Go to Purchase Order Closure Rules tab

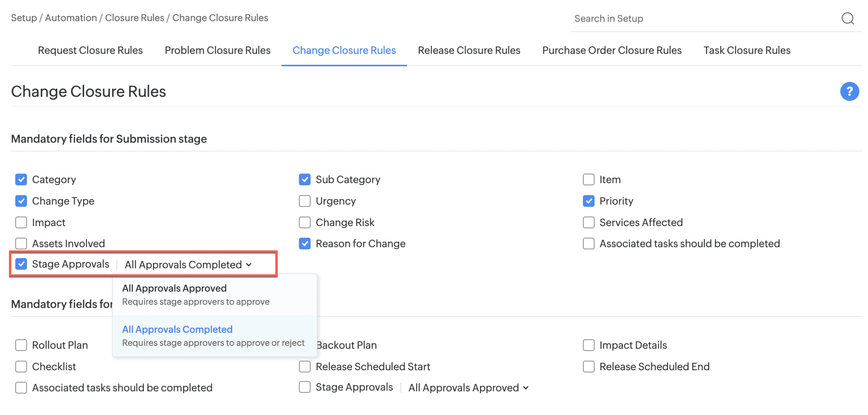tap(611, 50)
